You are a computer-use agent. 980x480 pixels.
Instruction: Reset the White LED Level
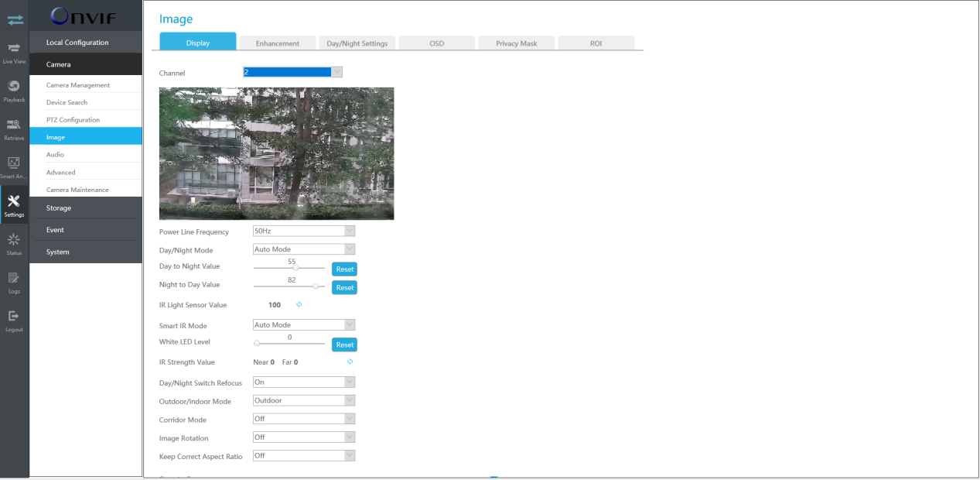[345, 345]
